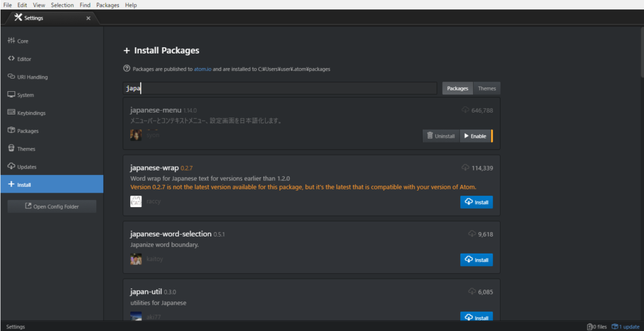
Task: Toggle search to Packages
Action: click(x=458, y=88)
